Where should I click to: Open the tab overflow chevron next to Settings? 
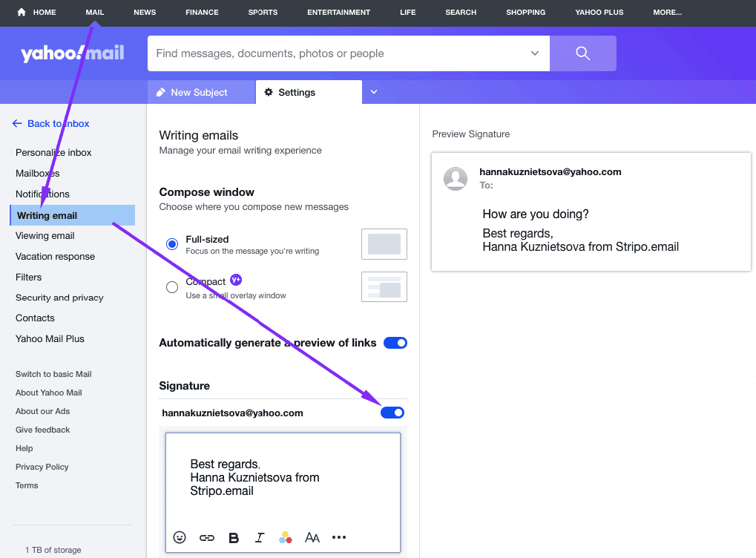(373, 92)
